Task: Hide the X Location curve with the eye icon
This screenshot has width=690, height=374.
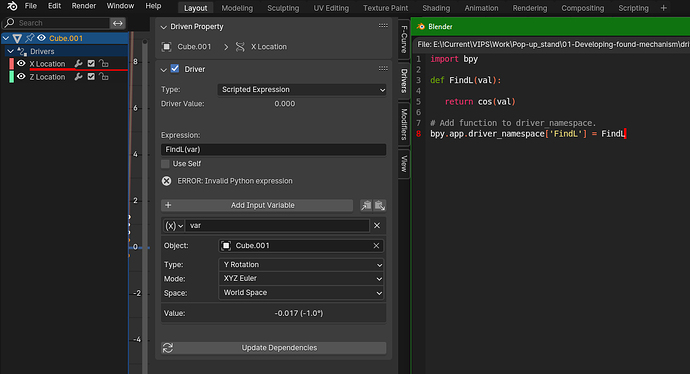Action: tap(21, 64)
